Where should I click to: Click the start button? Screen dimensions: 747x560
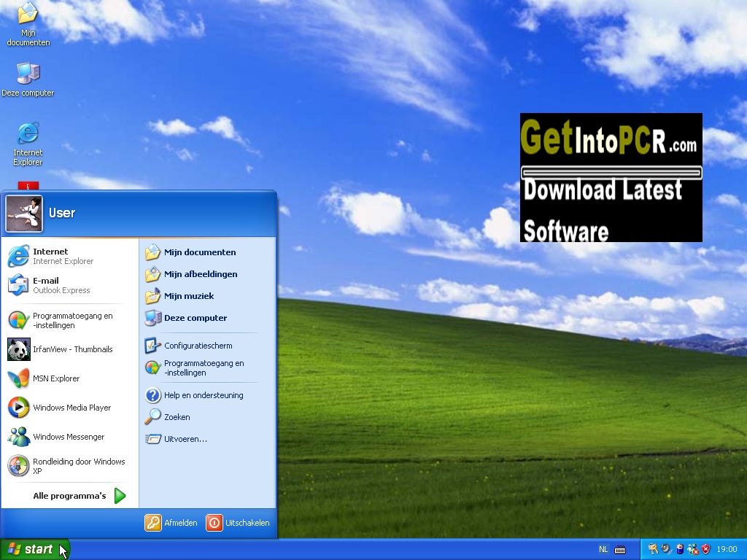[35, 550]
